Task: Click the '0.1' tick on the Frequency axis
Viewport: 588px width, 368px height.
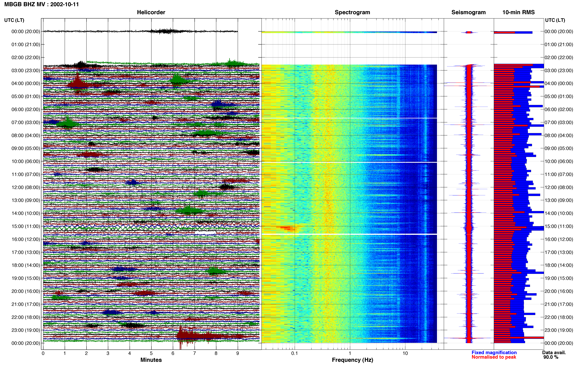Action: [295, 353]
